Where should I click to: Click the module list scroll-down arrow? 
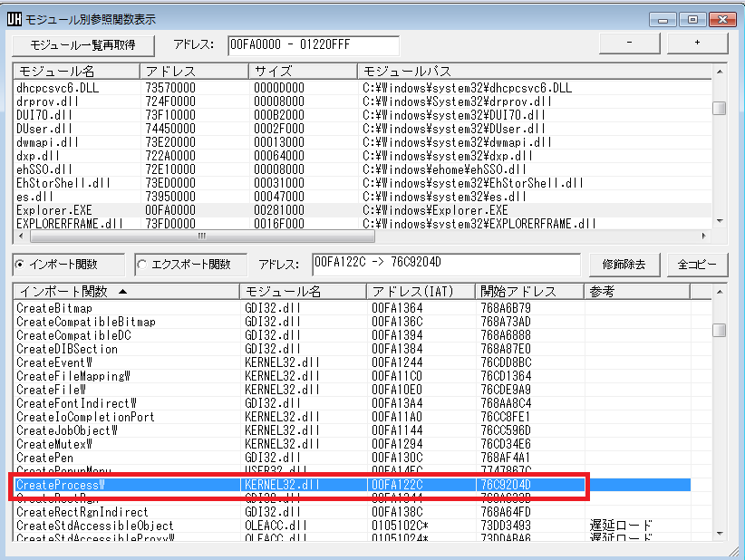pyautogui.click(x=720, y=221)
